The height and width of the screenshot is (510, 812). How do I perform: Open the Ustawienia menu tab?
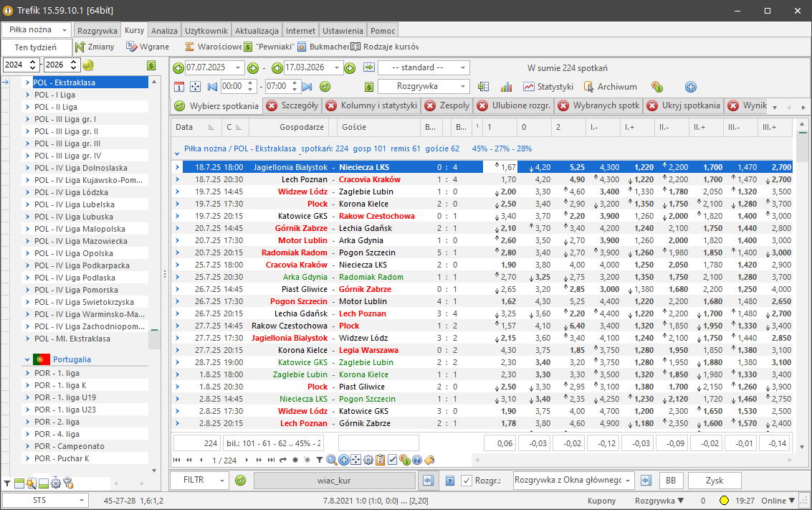[343, 31]
